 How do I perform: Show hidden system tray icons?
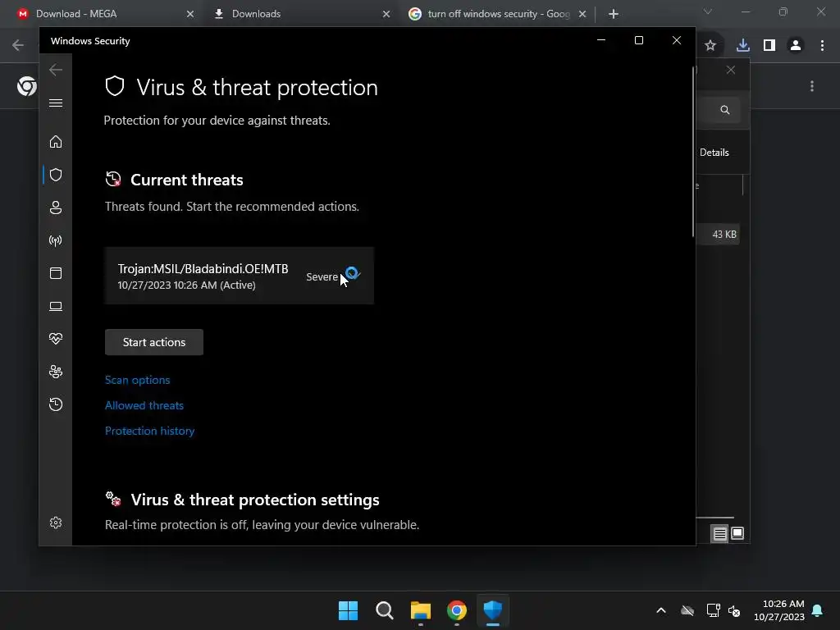(x=661, y=610)
